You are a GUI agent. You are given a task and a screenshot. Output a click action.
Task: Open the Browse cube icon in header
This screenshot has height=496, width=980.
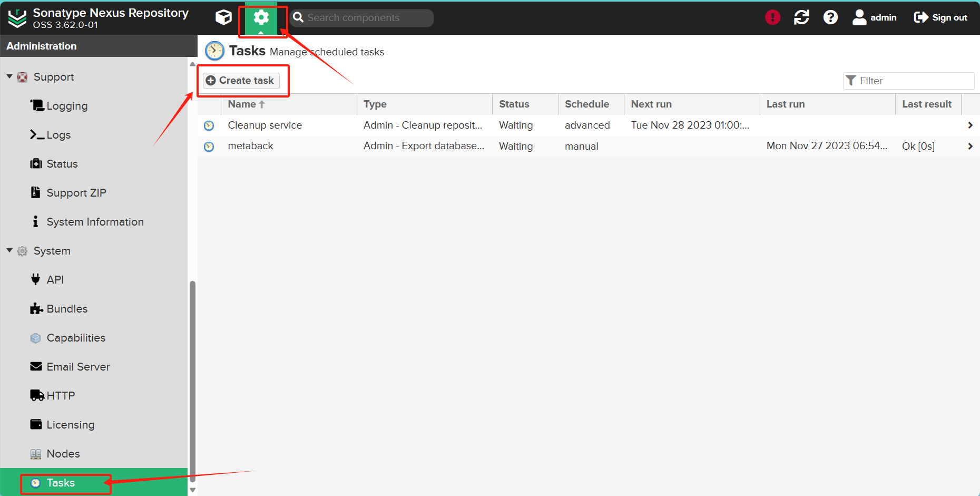pos(223,17)
